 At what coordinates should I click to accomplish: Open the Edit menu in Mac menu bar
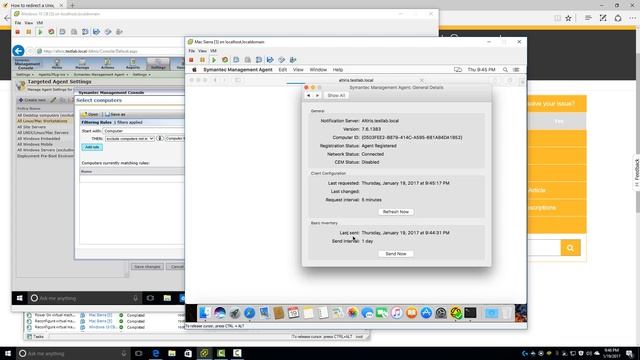(282, 70)
